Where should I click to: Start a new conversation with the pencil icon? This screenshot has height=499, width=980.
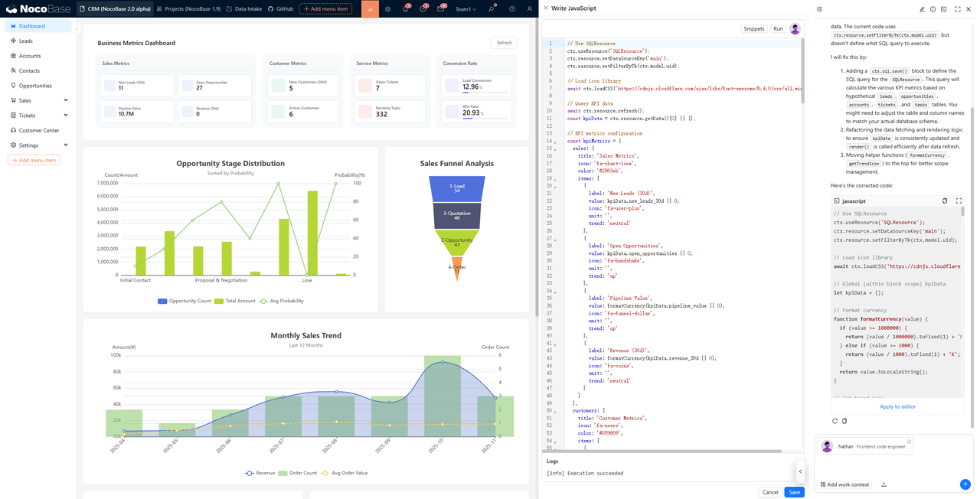point(922,9)
